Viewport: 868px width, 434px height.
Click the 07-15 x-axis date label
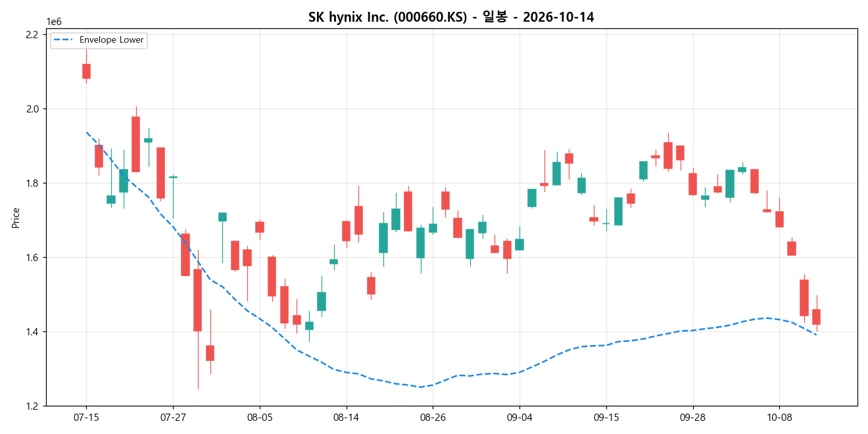[x=86, y=418]
